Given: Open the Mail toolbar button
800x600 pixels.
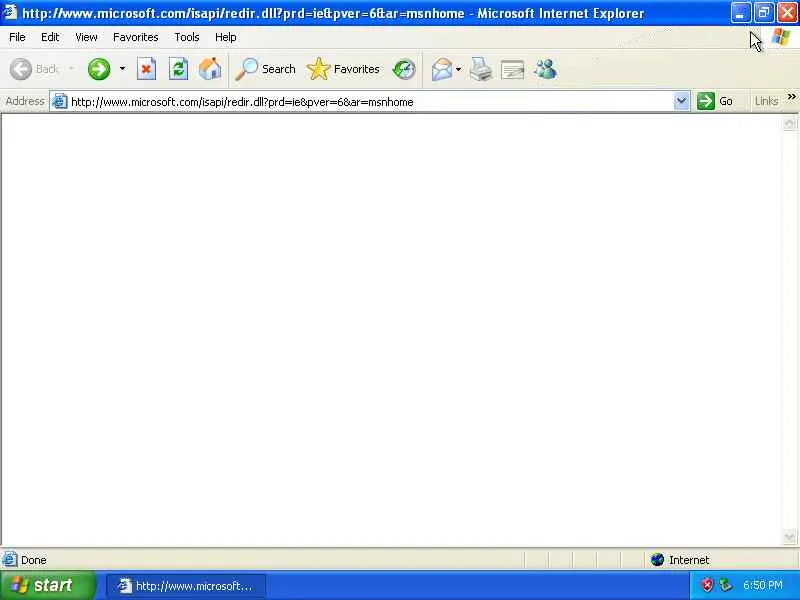Looking at the screenshot, I should click(x=442, y=69).
